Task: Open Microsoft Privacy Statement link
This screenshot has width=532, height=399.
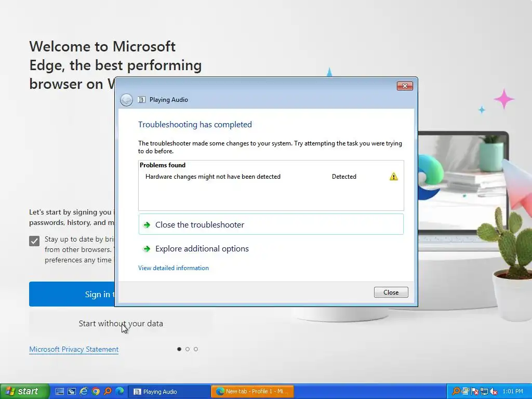Action: tap(74, 349)
